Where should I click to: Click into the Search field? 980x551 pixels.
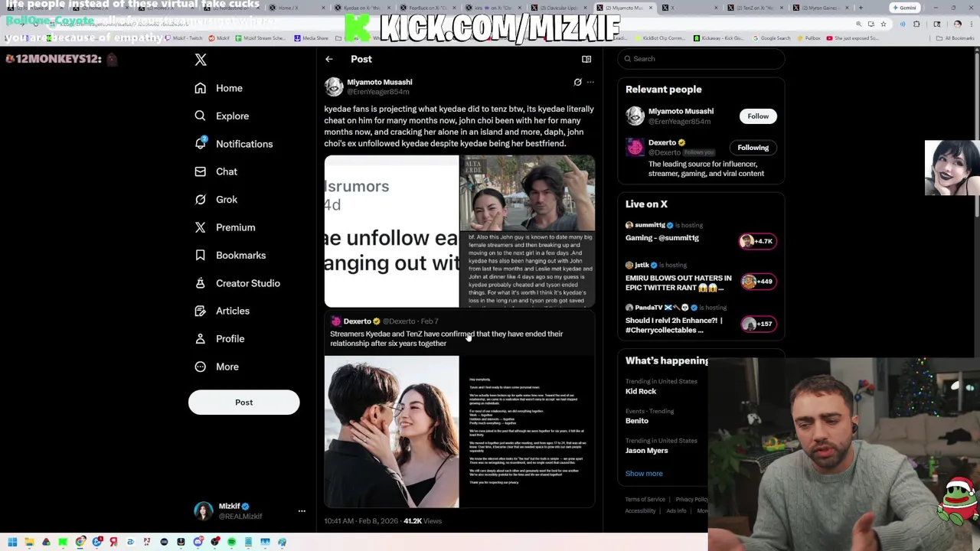click(701, 59)
